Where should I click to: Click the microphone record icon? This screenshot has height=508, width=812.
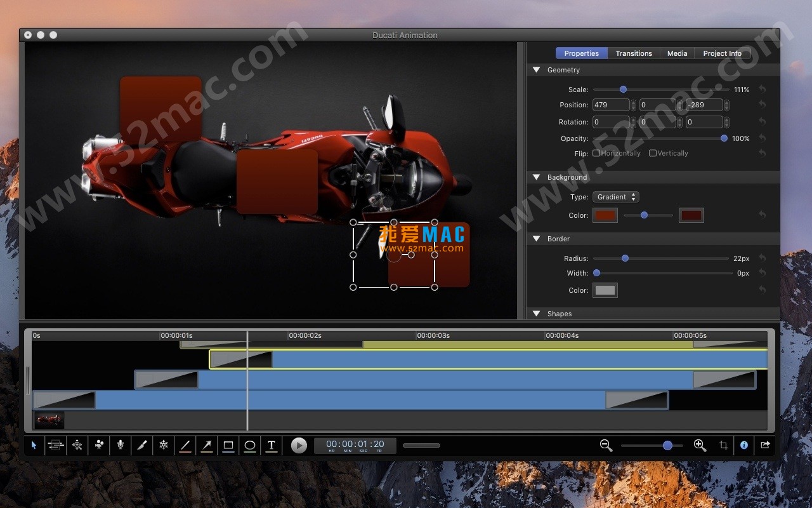pyautogui.click(x=121, y=446)
